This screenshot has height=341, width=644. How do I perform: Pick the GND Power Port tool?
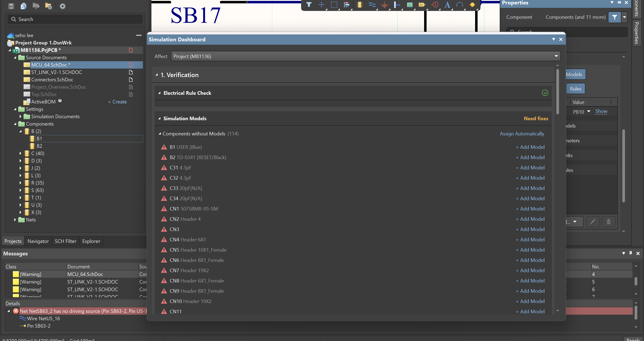coord(384,5)
